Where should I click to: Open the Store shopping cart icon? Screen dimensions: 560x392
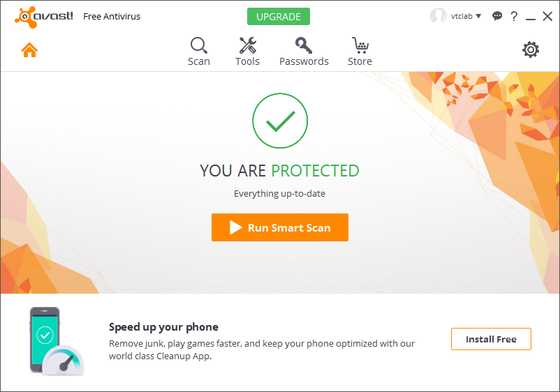click(360, 45)
